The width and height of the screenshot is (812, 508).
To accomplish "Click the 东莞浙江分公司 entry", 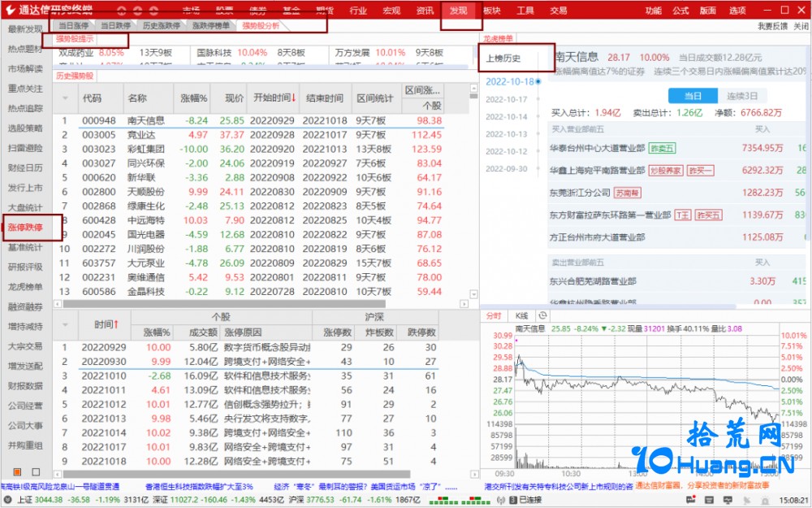I will (x=580, y=193).
